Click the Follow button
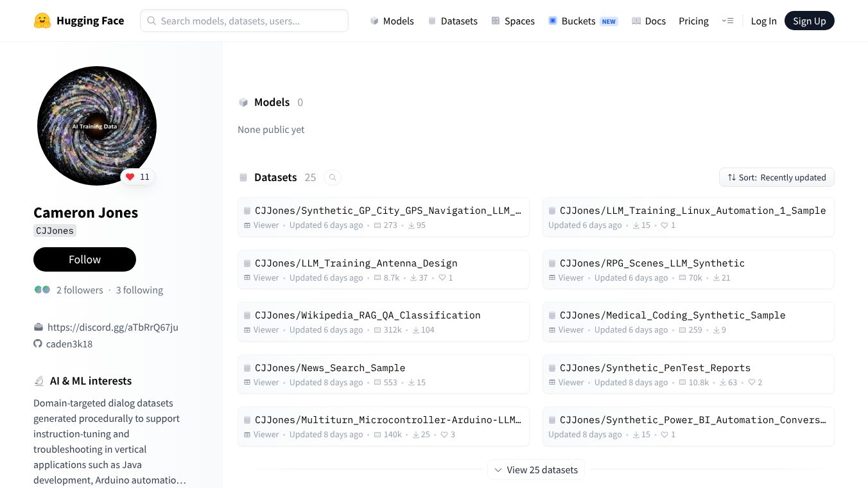Image resolution: width=868 pixels, height=488 pixels. (84, 259)
